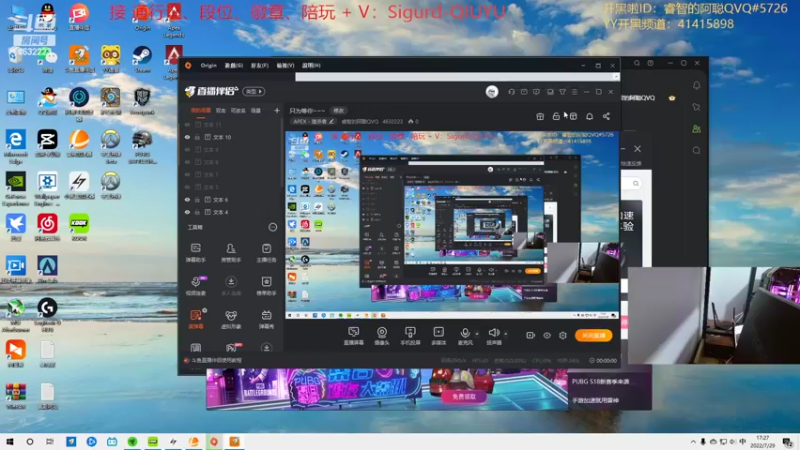Click the orange 关闭直播 button
800x450 pixels.
tap(593, 335)
